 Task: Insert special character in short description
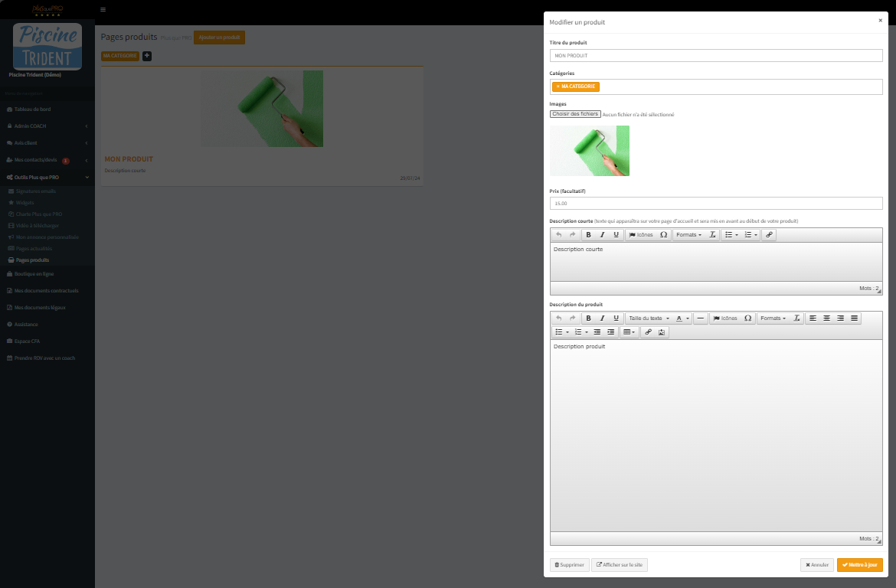tap(663, 234)
